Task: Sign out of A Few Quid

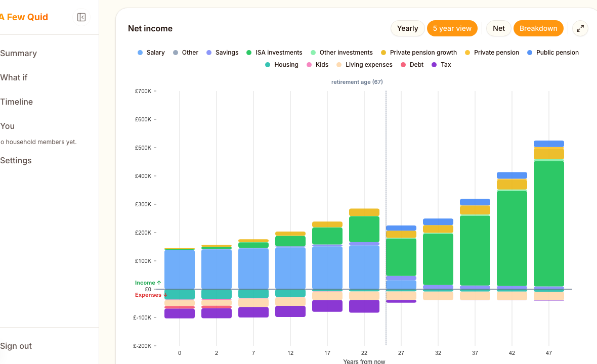Action: (x=16, y=346)
